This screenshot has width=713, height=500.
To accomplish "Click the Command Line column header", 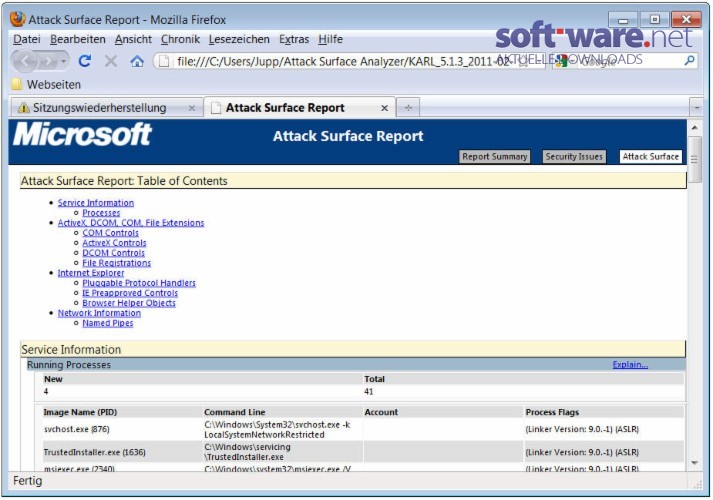I will [235, 412].
